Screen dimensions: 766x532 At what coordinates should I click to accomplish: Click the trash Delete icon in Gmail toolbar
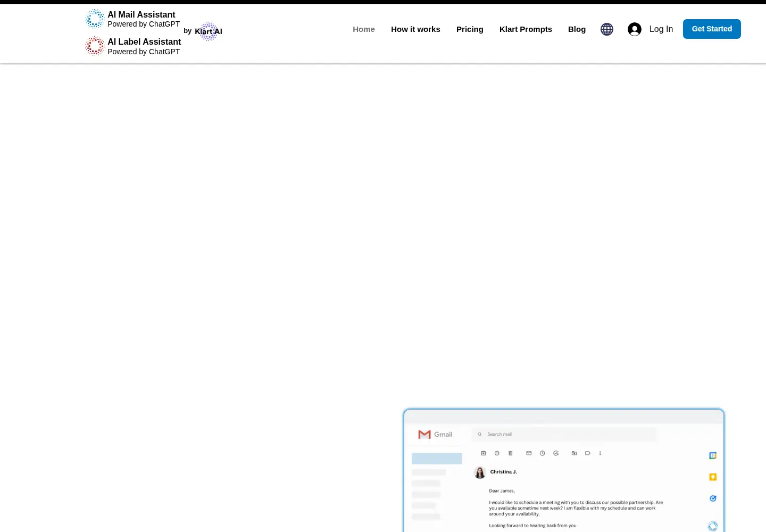pos(510,453)
